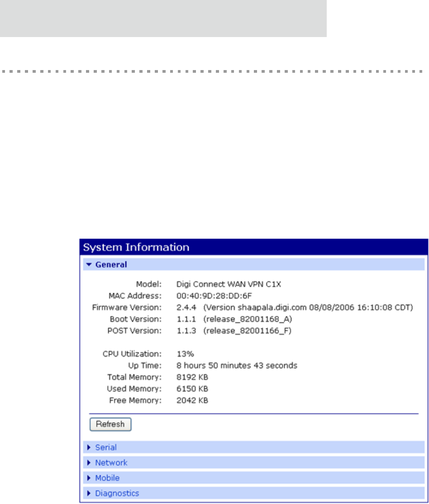Select model value Digi Connect WAN VPN C1X

(229, 284)
